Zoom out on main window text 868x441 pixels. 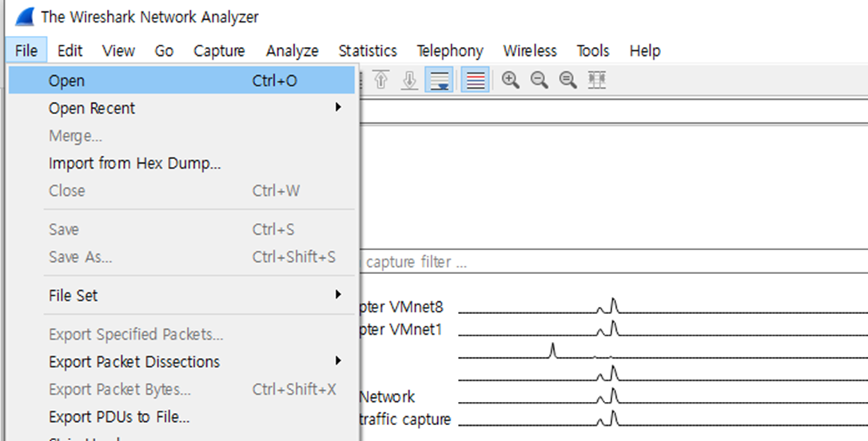point(540,80)
